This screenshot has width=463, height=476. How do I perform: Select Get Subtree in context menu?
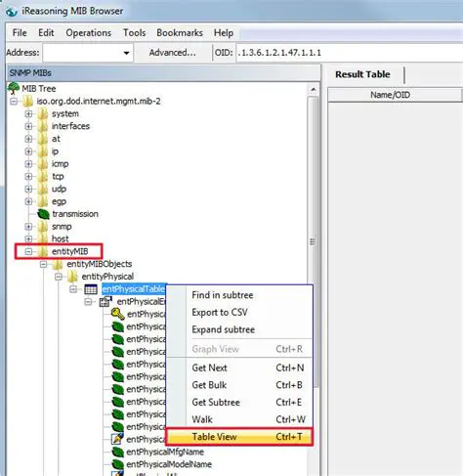(x=239, y=403)
